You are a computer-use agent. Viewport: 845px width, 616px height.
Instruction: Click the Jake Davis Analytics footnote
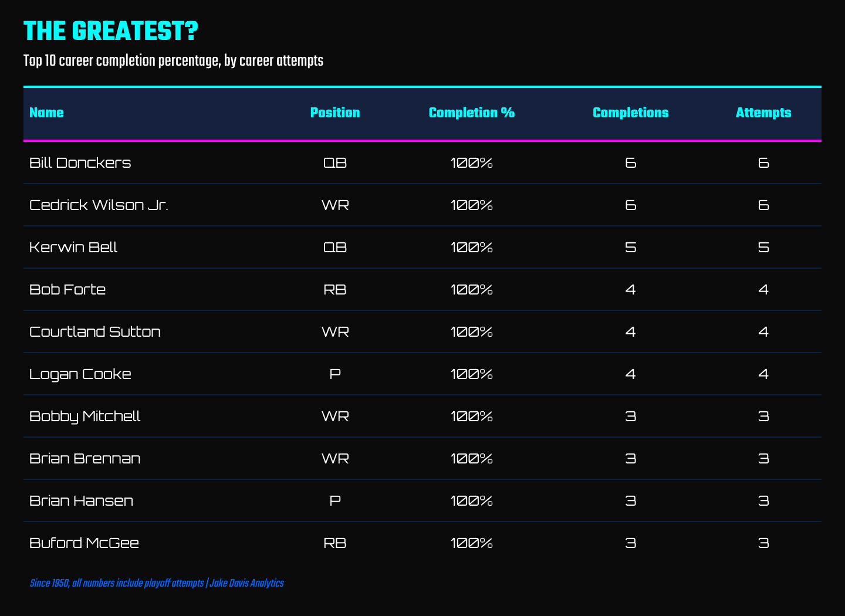tap(246, 583)
